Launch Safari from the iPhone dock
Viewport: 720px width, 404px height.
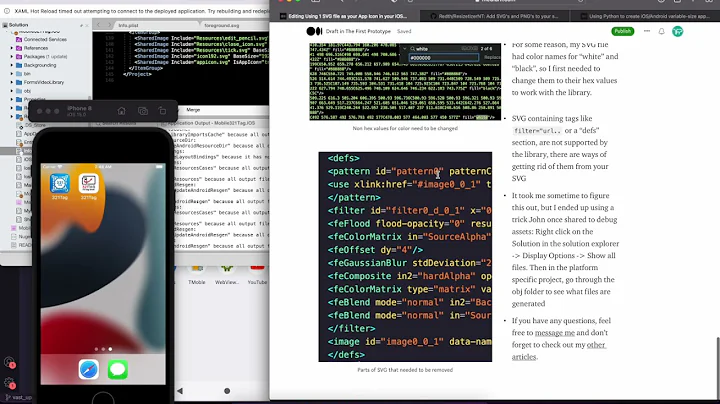click(89, 369)
